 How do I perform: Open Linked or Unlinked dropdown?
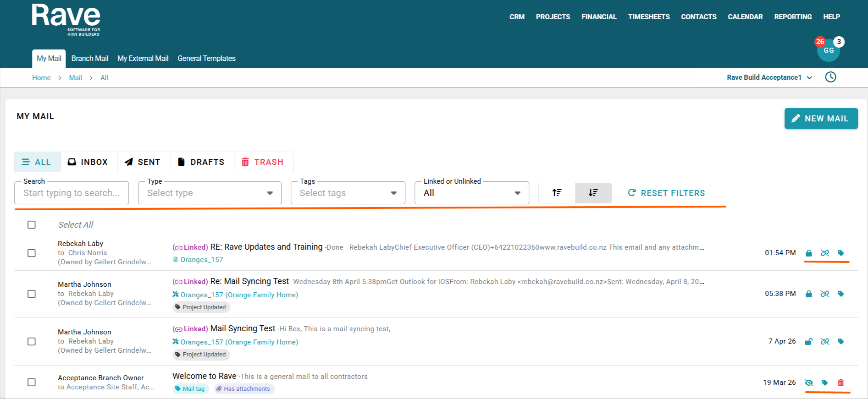pos(471,193)
